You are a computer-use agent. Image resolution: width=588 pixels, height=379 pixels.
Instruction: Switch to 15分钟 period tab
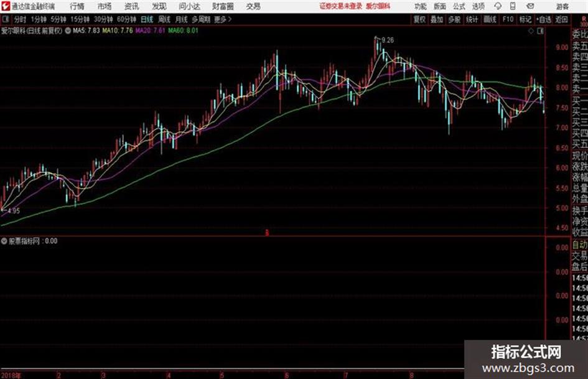pos(80,19)
